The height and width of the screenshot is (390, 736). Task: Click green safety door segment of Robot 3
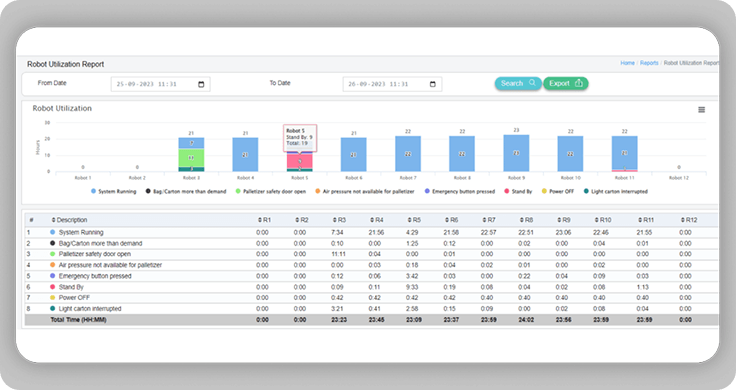click(x=191, y=158)
